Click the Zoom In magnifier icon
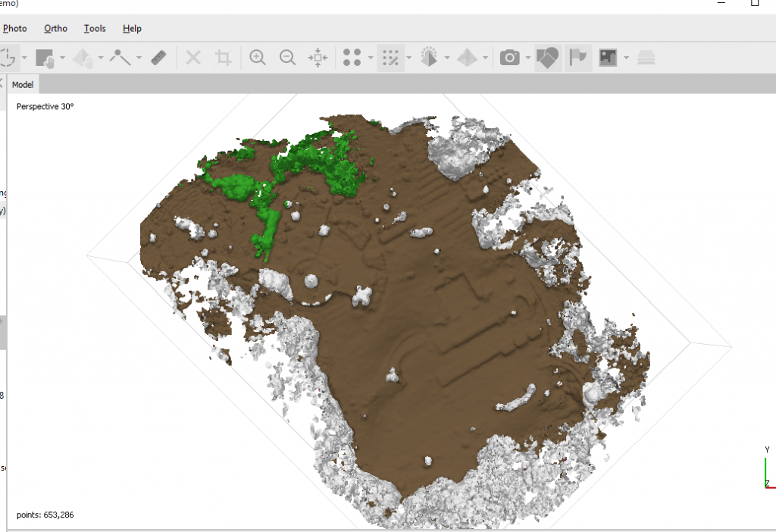This screenshot has height=532, width=776. [258, 58]
